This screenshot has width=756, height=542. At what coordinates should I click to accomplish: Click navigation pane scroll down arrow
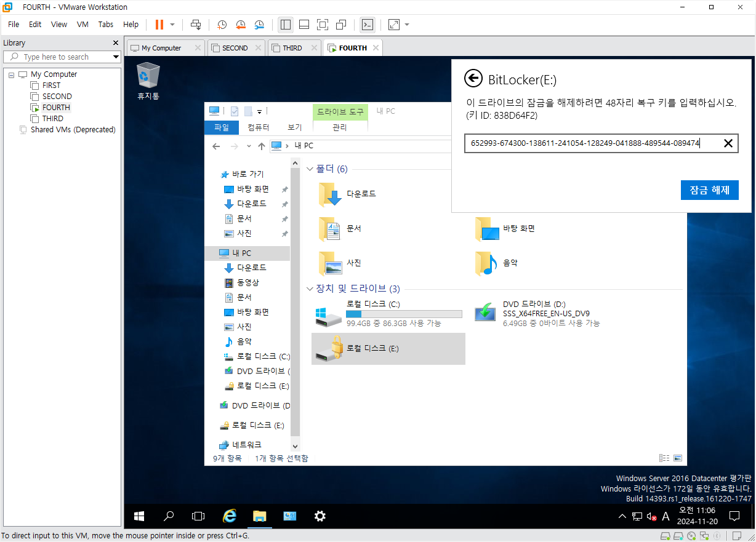(x=295, y=447)
